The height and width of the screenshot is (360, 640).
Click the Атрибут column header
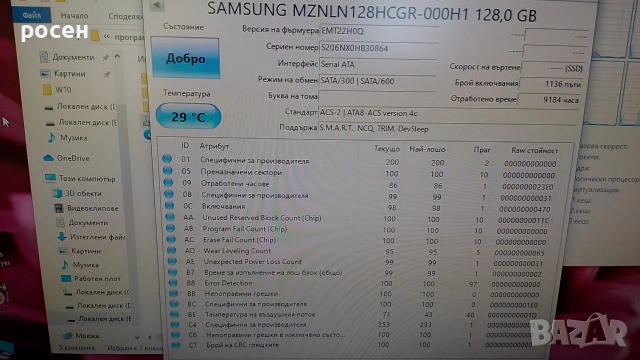tap(214, 146)
